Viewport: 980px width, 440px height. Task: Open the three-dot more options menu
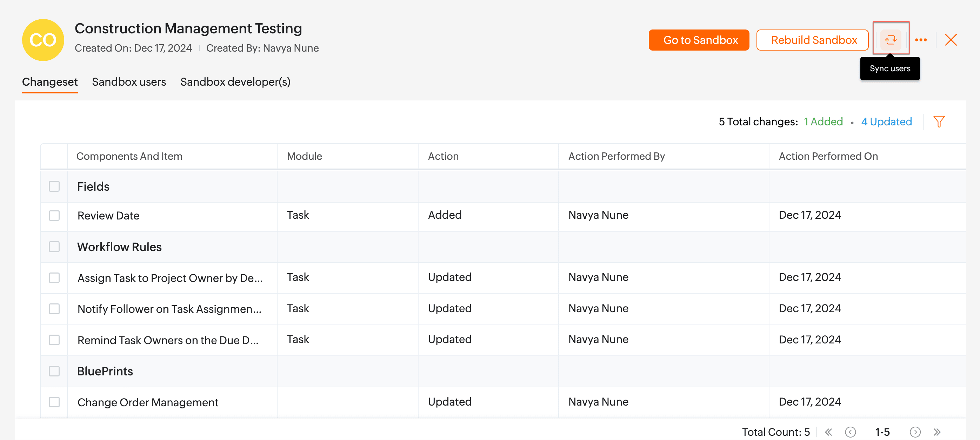(921, 40)
